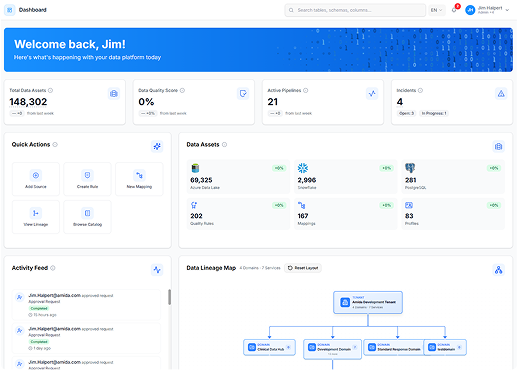Select the Development Domain node
The image size is (518, 371).
click(332, 349)
